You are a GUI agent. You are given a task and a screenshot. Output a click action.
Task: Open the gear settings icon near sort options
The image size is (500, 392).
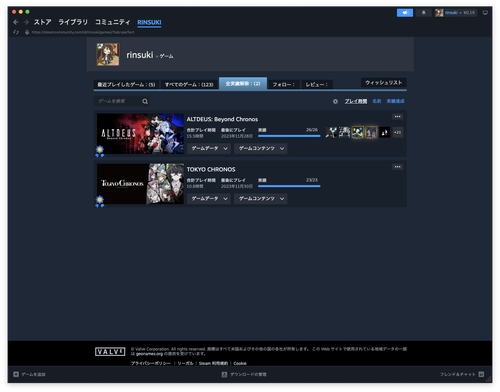click(x=335, y=101)
